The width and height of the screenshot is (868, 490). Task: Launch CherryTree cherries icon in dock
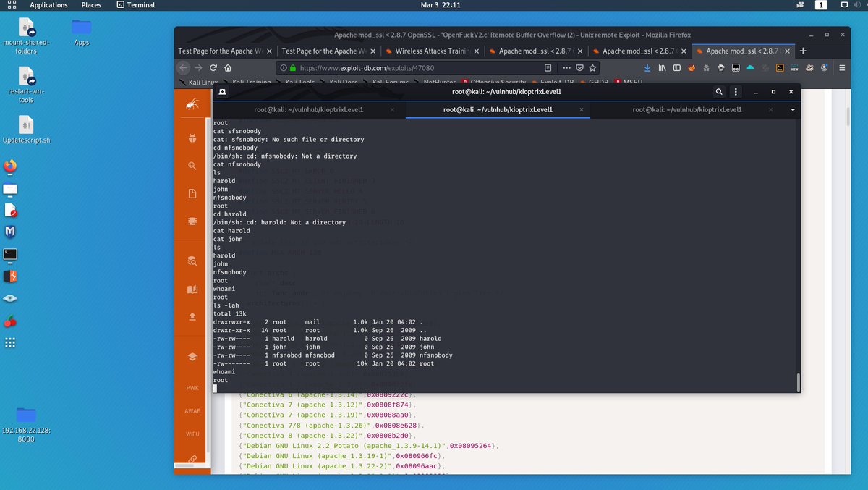click(x=10, y=321)
